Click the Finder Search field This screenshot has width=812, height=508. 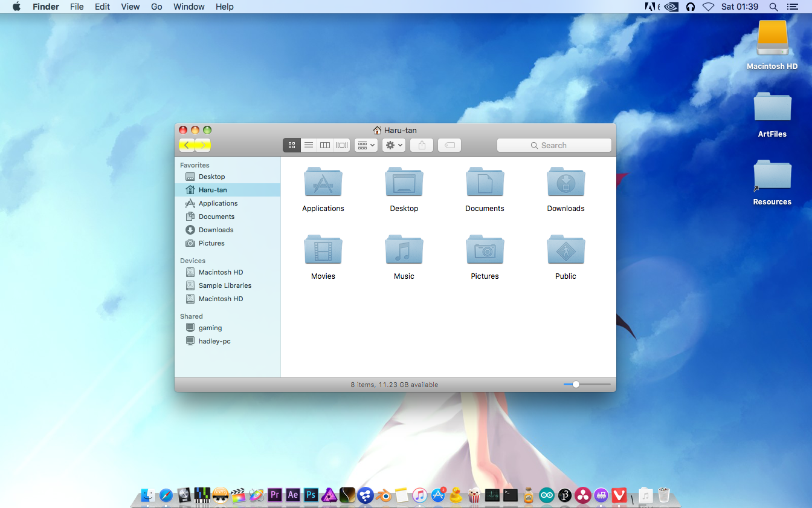tap(554, 145)
